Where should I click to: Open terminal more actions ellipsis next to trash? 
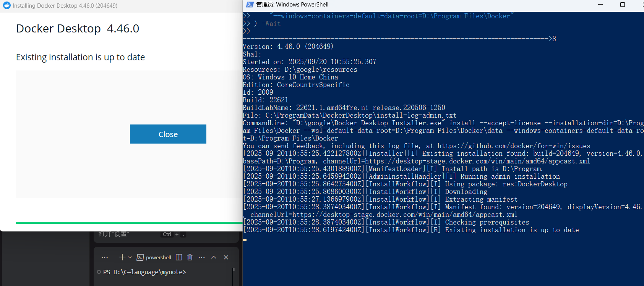click(202, 257)
